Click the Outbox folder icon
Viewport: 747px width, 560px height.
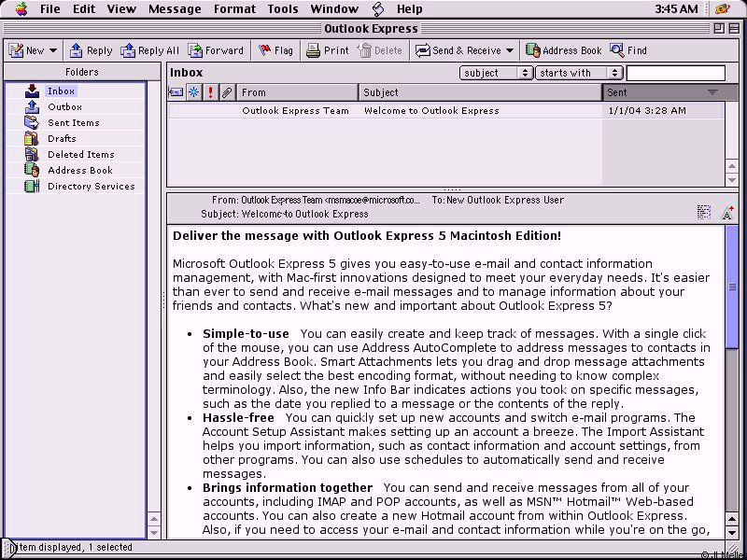click(x=32, y=106)
